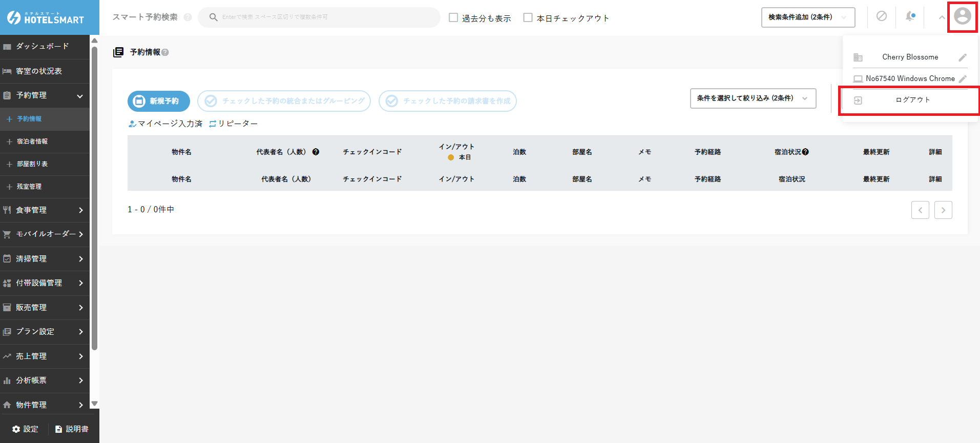This screenshot has width=980, height=443.
Task: Open 宿泊者情報 in sidebar
Action: click(x=32, y=142)
